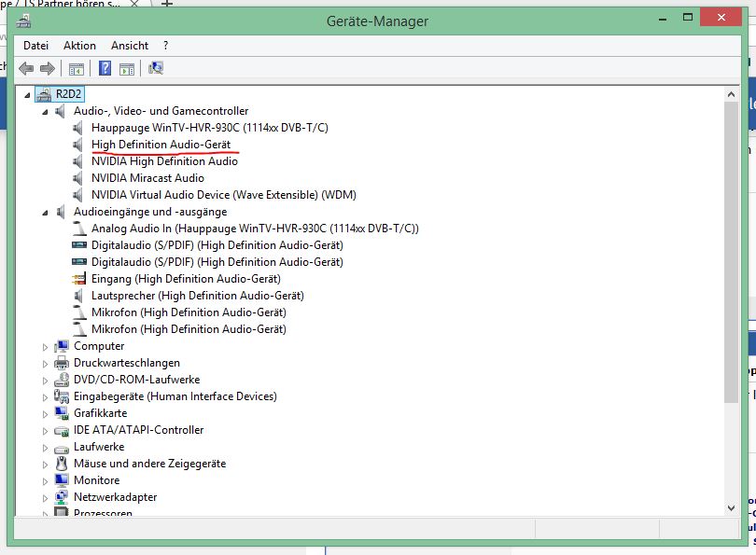The width and height of the screenshot is (756, 555).
Task: Collapse the R2D2 root node
Action: (27, 95)
